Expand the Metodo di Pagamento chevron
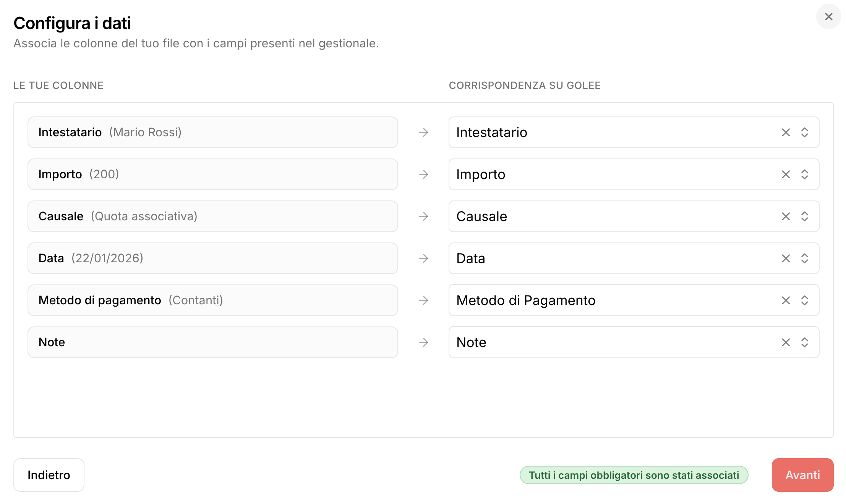This screenshot has height=504, width=846. [x=804, y=300]
